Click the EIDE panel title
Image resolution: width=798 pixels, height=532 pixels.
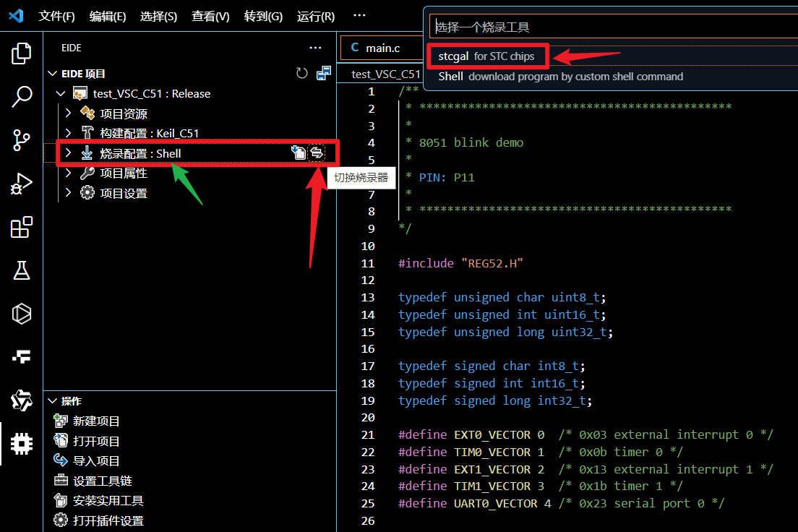[x=72, y=48]
